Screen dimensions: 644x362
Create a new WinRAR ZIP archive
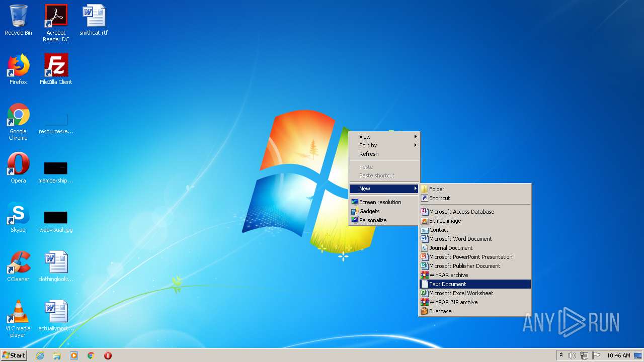(475, 302)
